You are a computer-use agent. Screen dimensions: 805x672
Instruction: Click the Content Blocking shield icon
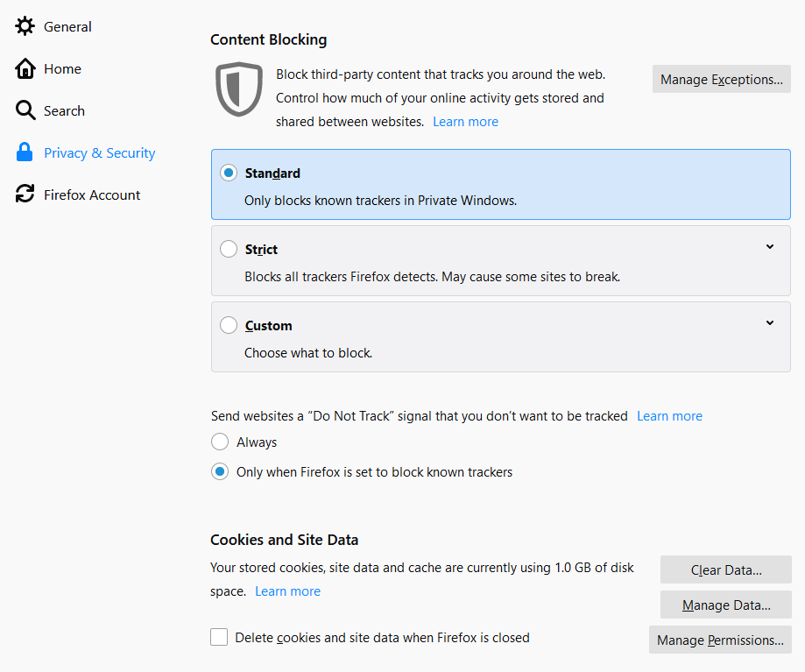click(238, 88)
